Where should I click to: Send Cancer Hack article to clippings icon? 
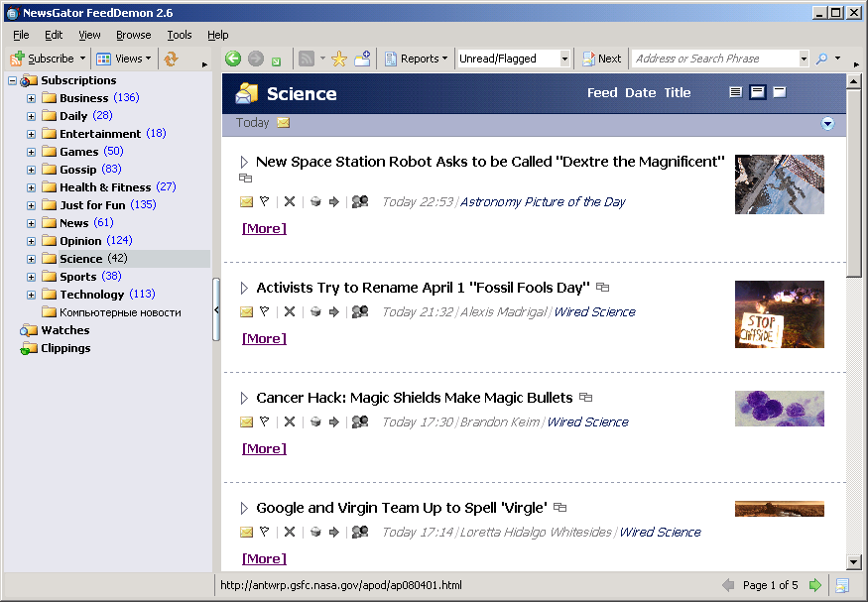coord(315,421)
